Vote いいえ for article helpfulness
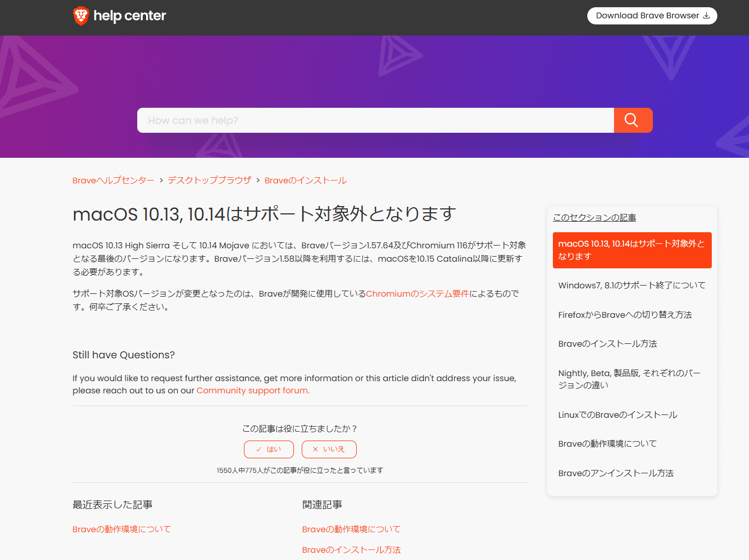Image resolution: width=749 pixels, height=560 pixels. tap(329, 449)
